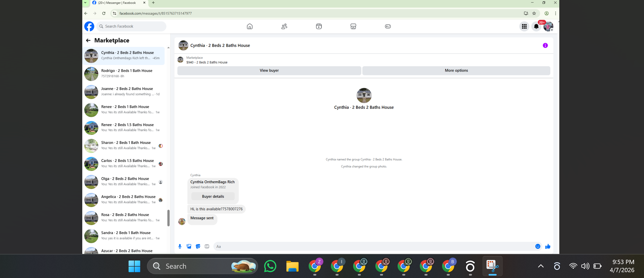This screenshot has height=278, width=644.
Task: Go back from the Marketplace chat list
Action: pyautogui.click(x=88, y=40)
